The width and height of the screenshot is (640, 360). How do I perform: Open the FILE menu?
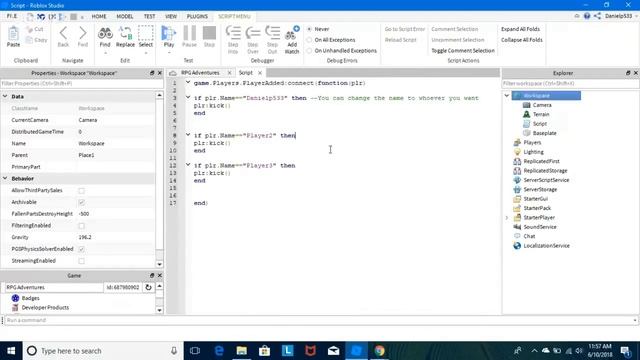pyautogui.click(x=12, y=16)
